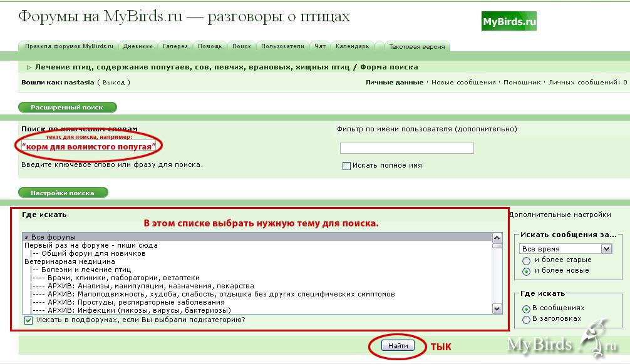Select АРХИВ: Малоподвижность, худоба entry

[257, 294]
